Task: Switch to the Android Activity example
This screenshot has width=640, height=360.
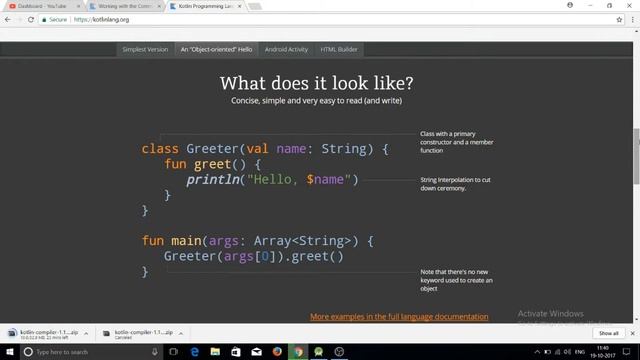Action: (x=286, y=49)
